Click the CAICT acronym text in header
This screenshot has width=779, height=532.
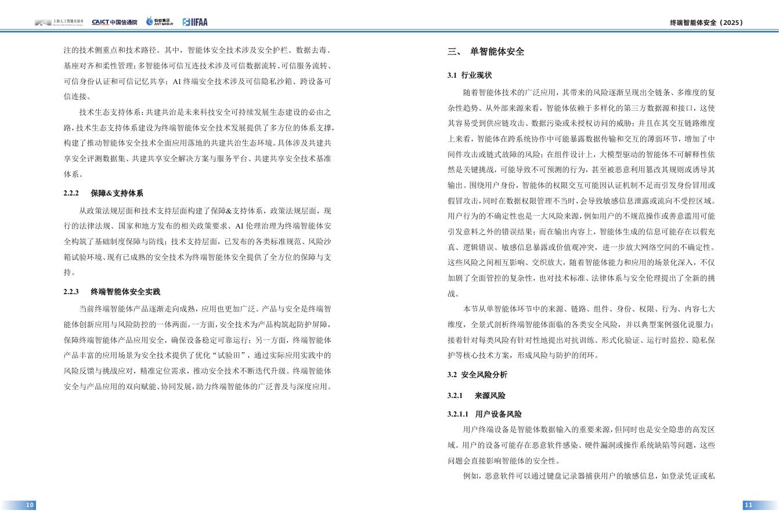pos(100,21)
